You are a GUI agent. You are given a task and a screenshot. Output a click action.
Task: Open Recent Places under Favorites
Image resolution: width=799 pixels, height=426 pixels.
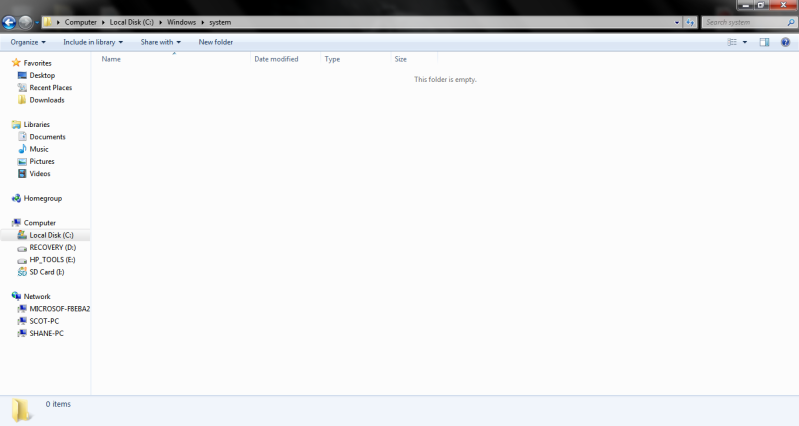(50, 88)
